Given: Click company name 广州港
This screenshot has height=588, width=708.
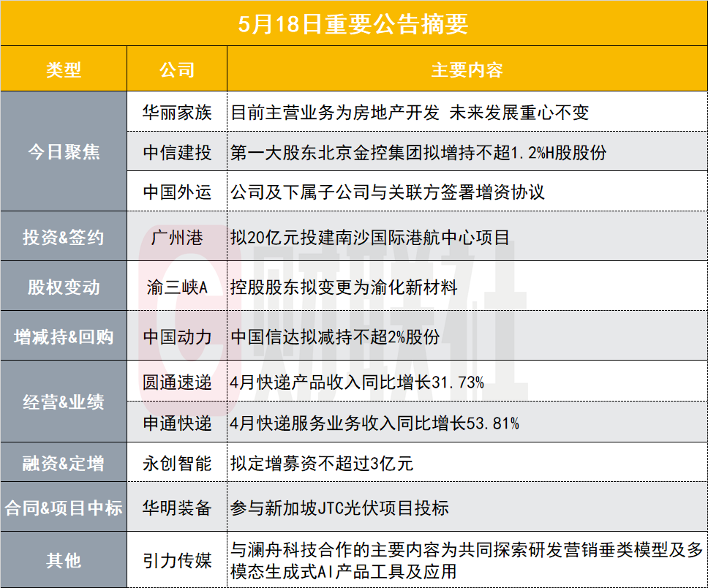Looking at the screenshot, I should click(177, 237).
